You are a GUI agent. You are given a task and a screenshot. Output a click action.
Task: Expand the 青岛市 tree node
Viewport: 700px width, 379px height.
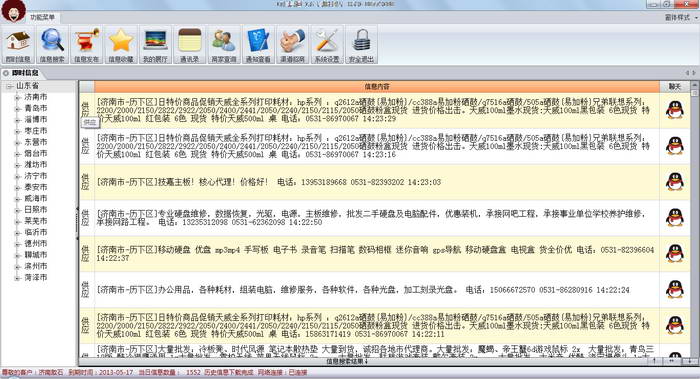(17, 108)
